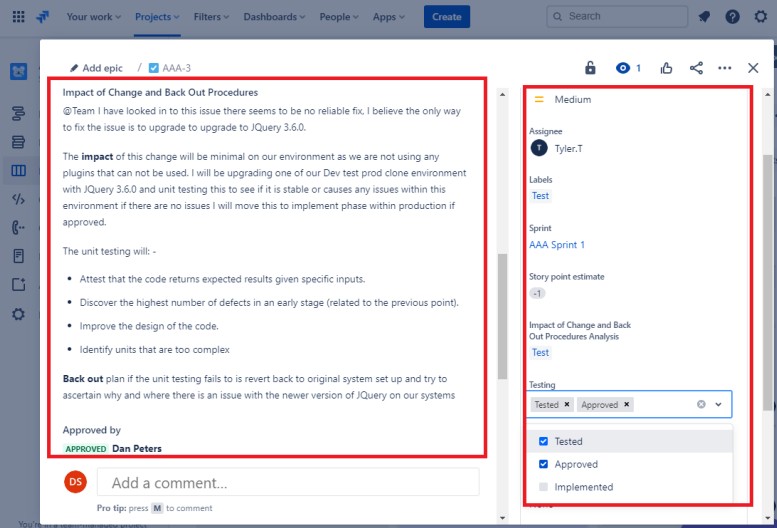Open AAA-3 issue link
The image size is (777, 528).
(x=176, y=68)
